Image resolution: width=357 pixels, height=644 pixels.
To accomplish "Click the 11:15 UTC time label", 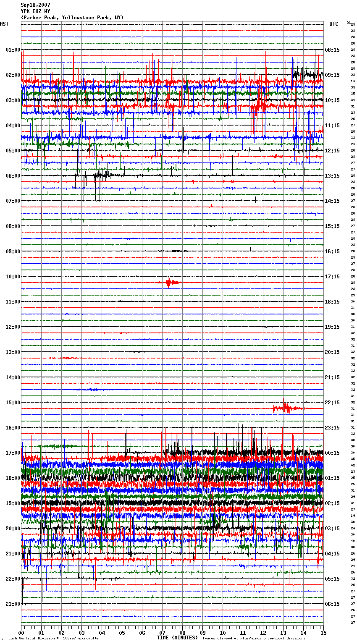I will coord(332,126).
